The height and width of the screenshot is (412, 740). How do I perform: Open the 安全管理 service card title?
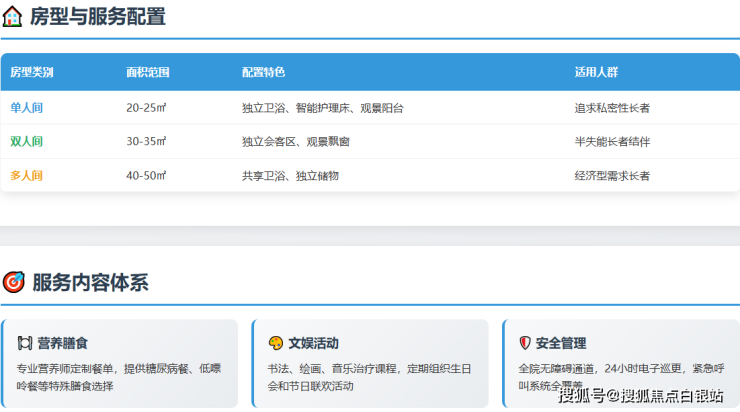[561, 343]
